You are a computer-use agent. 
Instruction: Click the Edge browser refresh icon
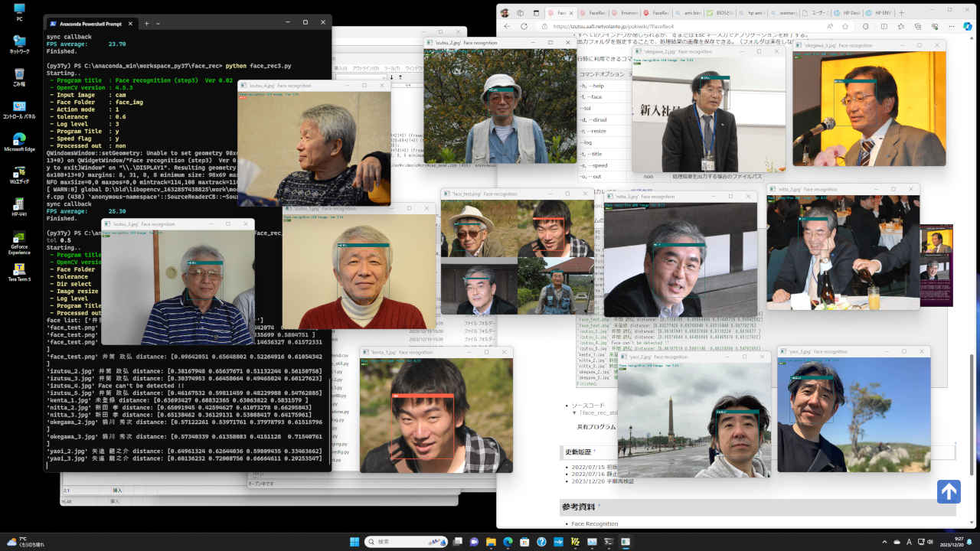524,26
